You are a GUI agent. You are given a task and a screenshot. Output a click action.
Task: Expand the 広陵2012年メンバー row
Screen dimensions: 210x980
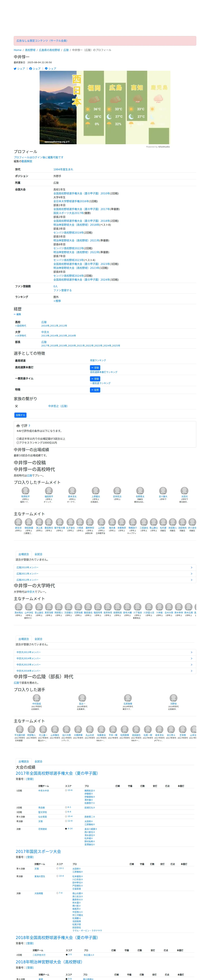(x=105, y=580)
